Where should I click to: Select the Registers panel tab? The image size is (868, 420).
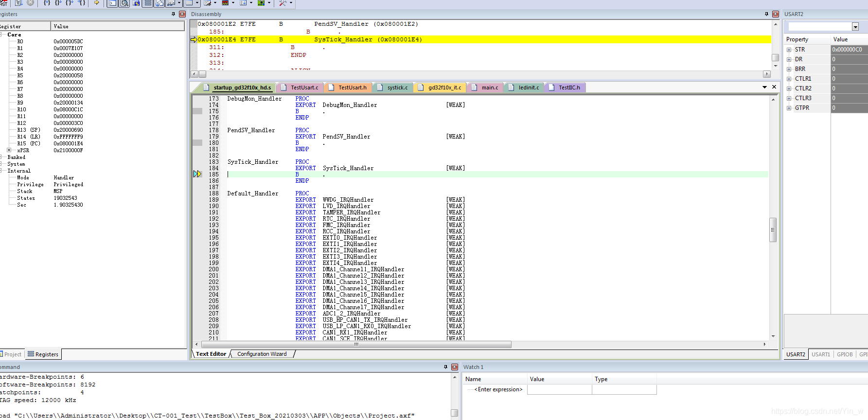43,354
